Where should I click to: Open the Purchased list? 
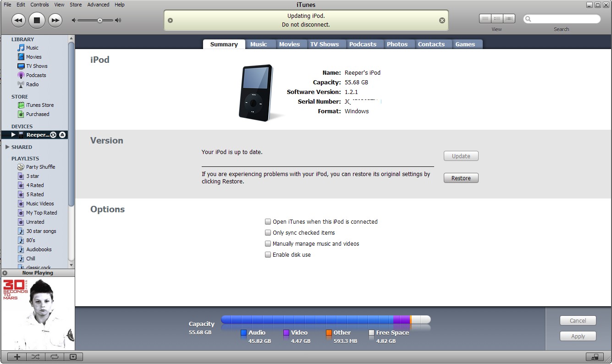click(38, 114)
